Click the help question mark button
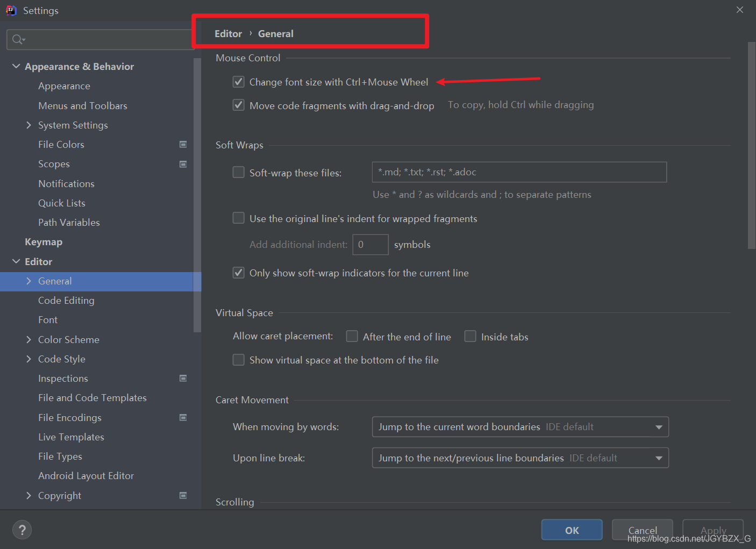The width and height of the screenshot is (756, 549). coord(22,530)
